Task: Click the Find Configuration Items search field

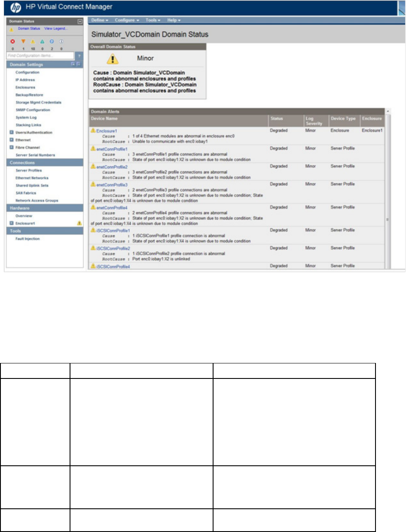Action: click(40, 56)
